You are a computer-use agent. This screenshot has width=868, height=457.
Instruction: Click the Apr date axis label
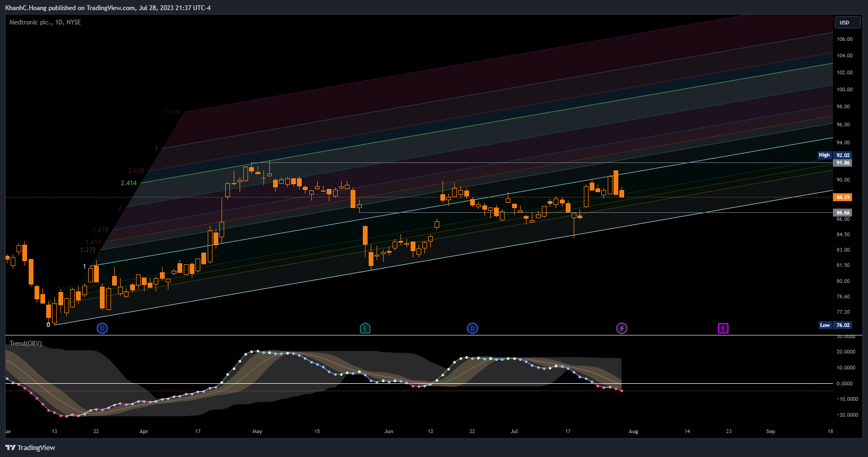tap(144, 432)
